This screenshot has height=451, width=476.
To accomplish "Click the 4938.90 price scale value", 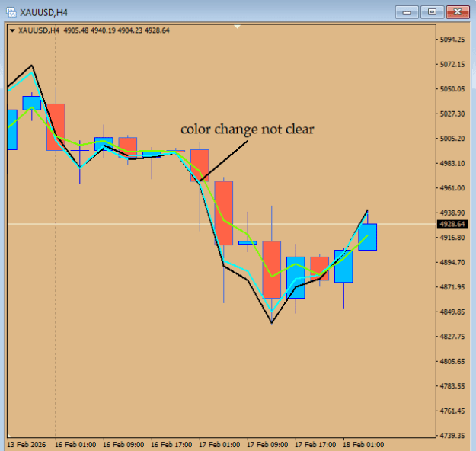I will (452, 213).
